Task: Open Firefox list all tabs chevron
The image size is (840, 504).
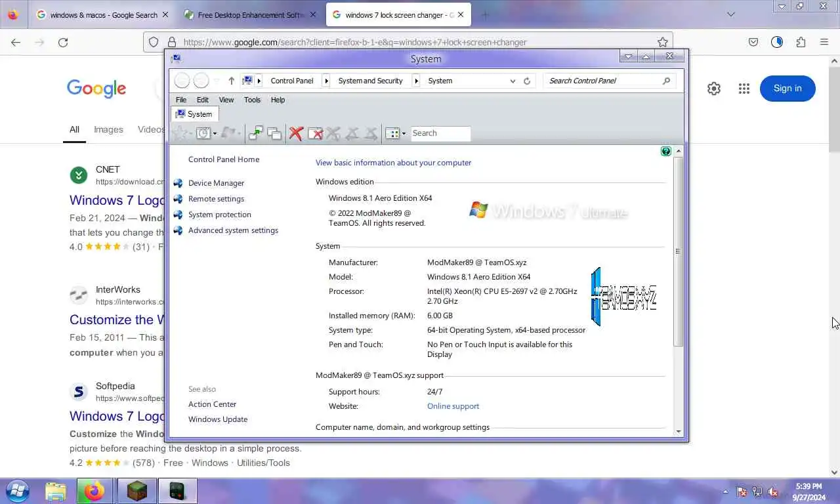Action: point(731,14)
